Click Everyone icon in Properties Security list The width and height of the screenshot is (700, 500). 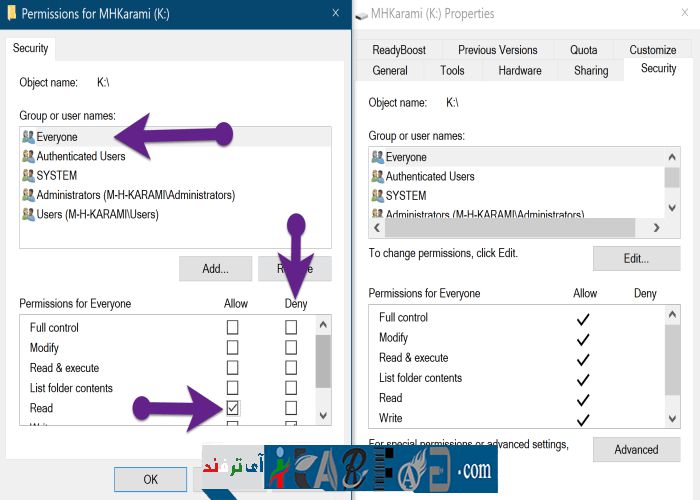(x=377, y=157)
